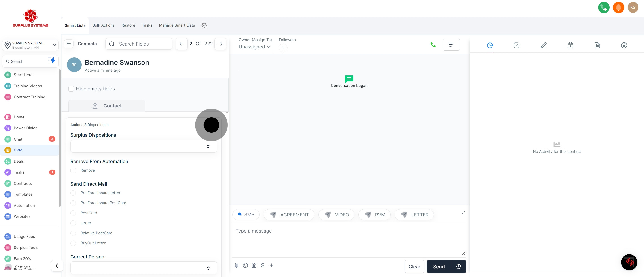Switch to the AGREEMENT message tab
The image size is (644, 277).
pos(289,214)
